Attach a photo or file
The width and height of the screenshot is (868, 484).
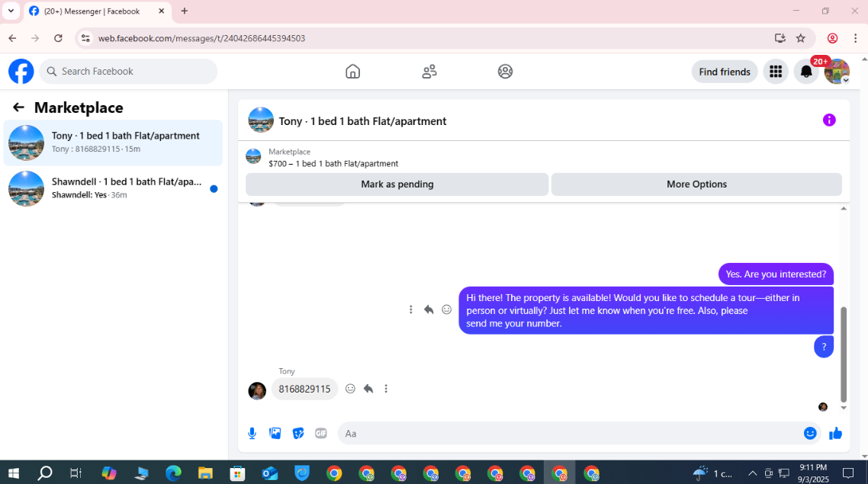(275, 433)
